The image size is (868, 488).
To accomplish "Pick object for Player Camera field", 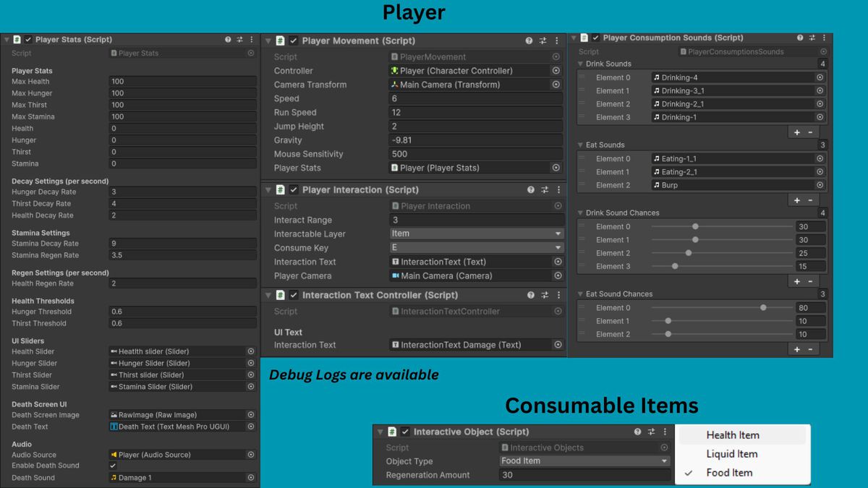I will [x=558, y=275].
